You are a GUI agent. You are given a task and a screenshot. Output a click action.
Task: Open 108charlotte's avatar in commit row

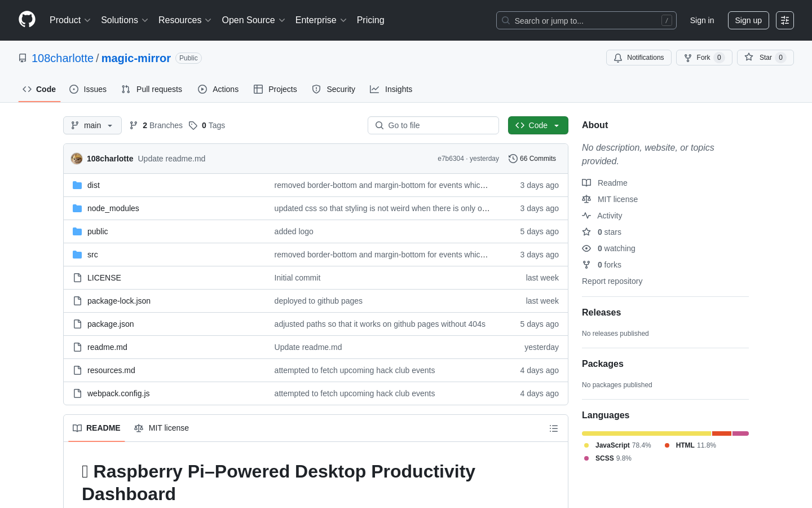point(77,159)
